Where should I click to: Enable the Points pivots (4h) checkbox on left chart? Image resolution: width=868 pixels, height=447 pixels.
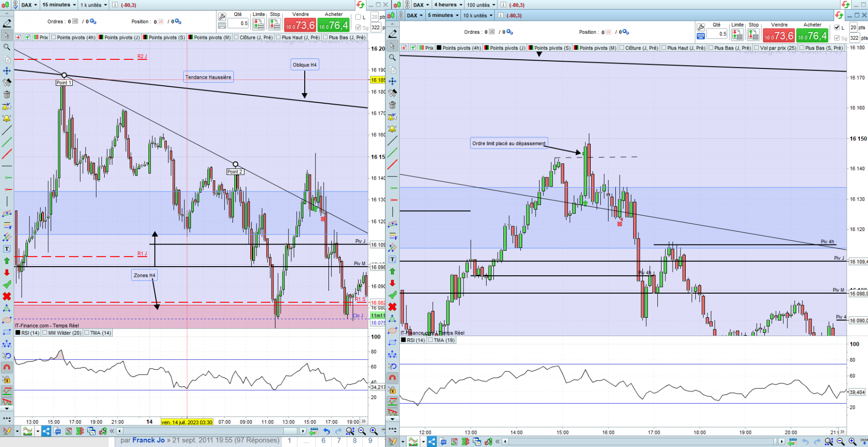click(x=54, y=37)
